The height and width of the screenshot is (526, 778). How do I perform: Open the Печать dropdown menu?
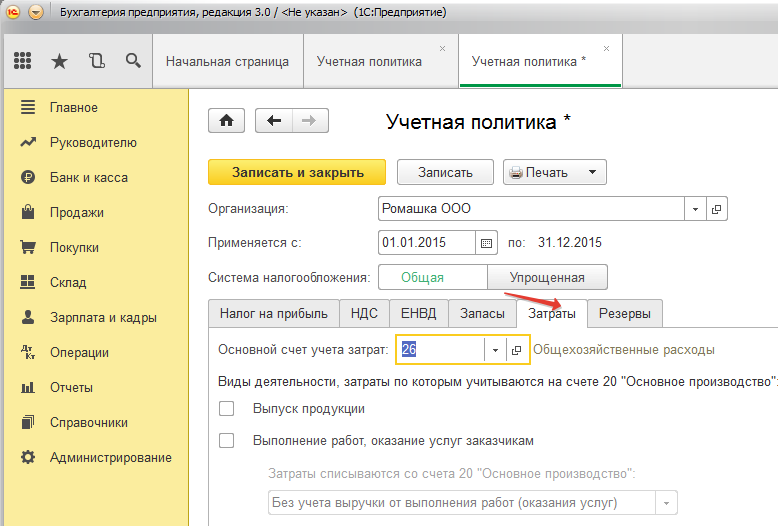click(592, 172)
